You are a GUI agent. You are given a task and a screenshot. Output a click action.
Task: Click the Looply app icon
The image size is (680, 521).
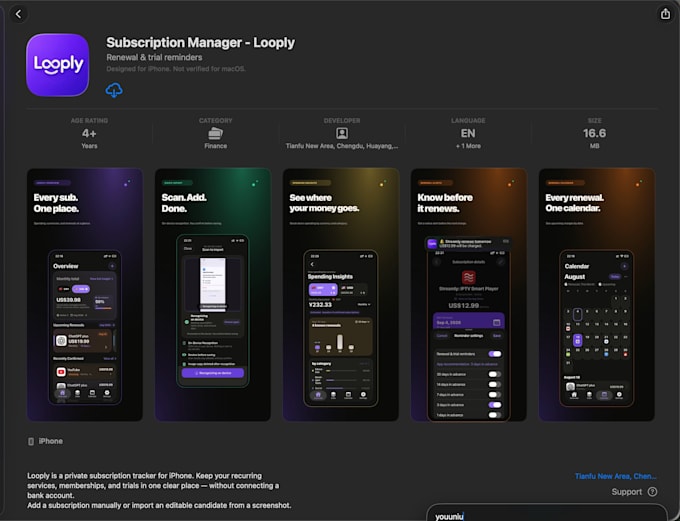point(58,65)
